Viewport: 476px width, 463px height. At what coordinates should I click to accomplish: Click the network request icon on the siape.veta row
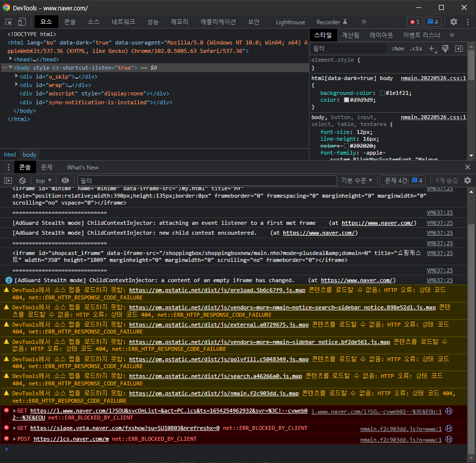click(x=449, y=428)
